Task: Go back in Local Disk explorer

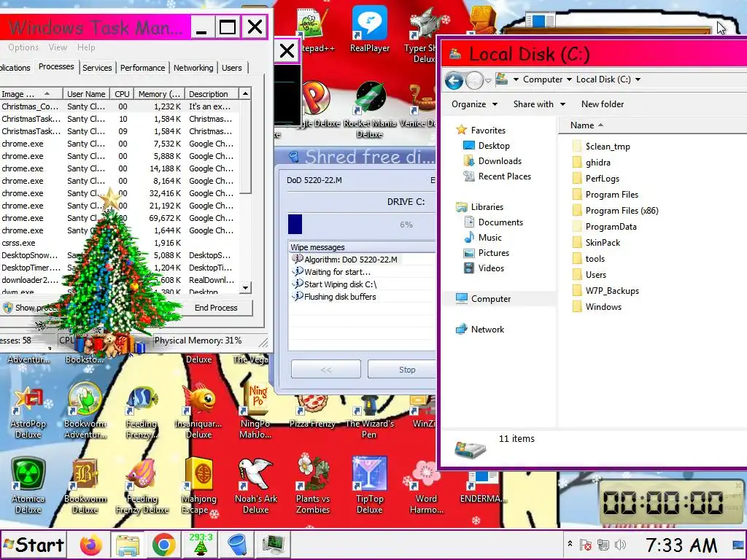Action: pyautogui.click(x=454, y=80)
